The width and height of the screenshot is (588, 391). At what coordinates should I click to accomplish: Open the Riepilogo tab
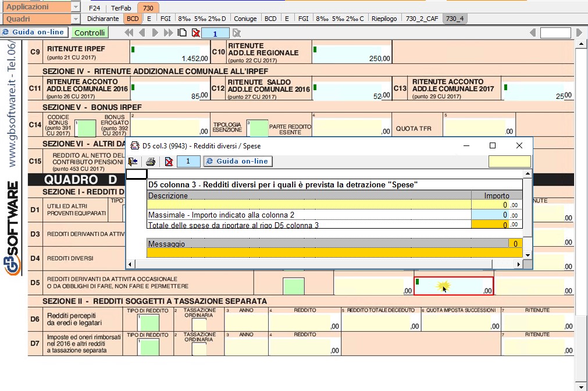point(384,19)
